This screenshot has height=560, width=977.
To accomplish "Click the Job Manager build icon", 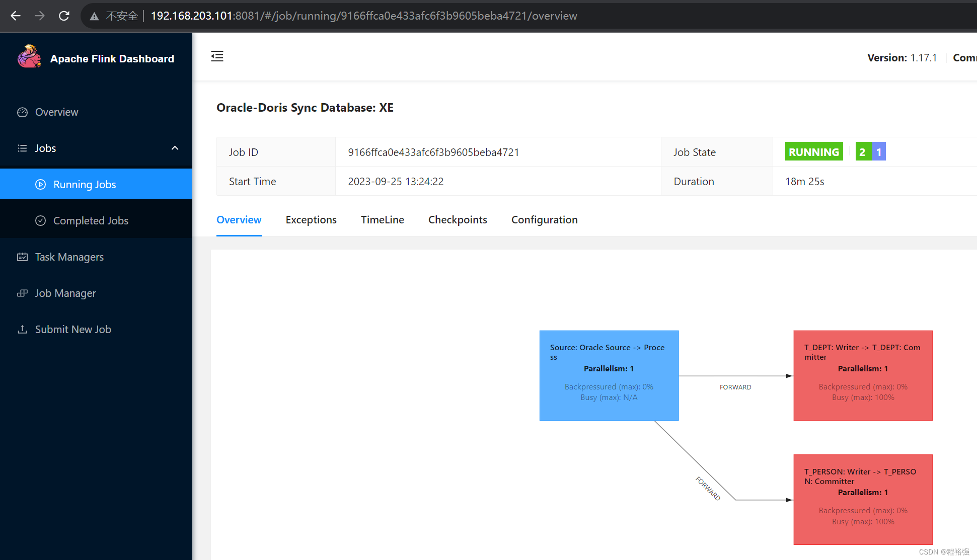I will [x=22, y=293].
